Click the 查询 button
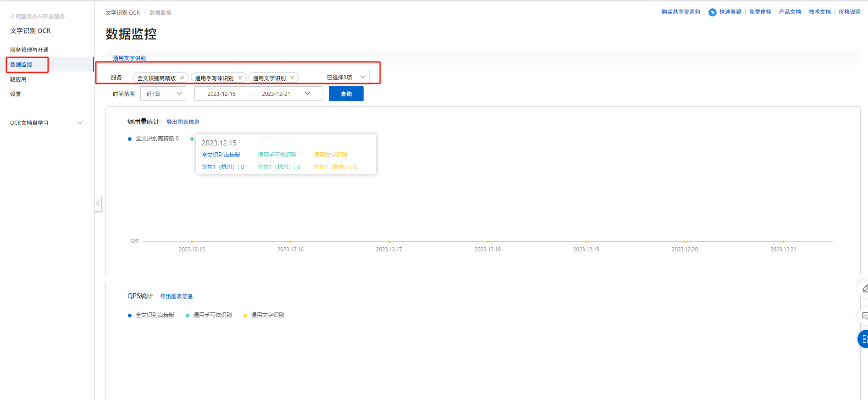 [x=346, y=94]
